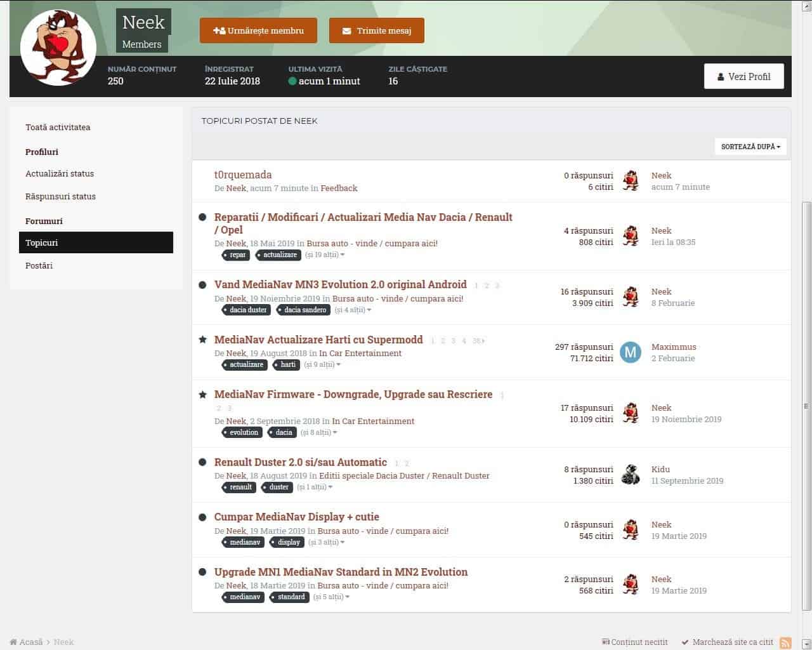Expand '(și 9 alții)' tags under MediaNav Actualizare
The width and height of the screenshot is (812, 650).
tap(322, 365)
